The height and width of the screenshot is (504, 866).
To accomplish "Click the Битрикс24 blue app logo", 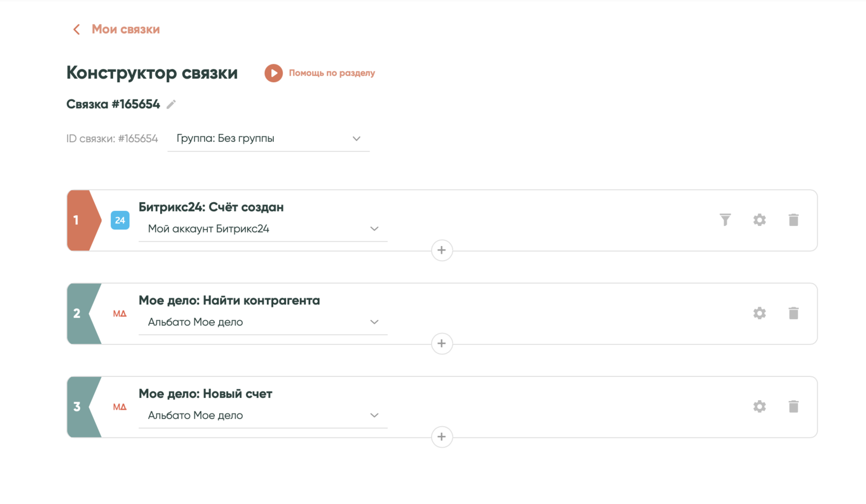I will pyautogui.click(x=120, y=220).
